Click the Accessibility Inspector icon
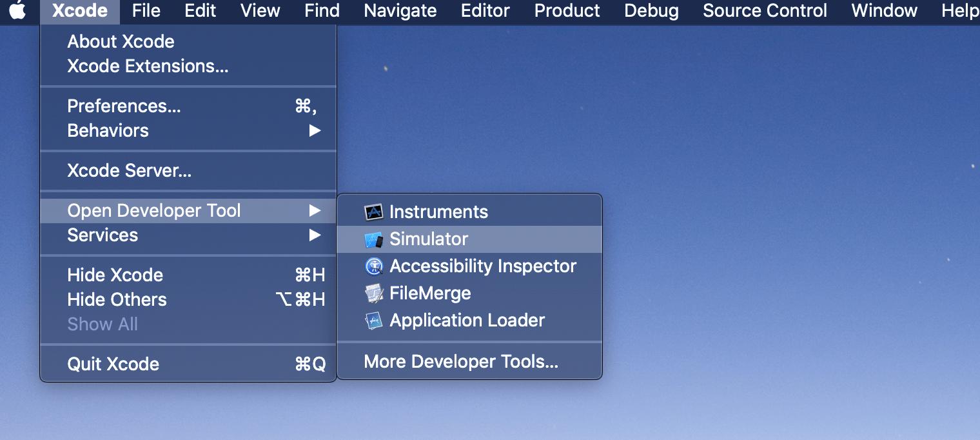Viewport: 980px width, 440px height. coord(374,266)
